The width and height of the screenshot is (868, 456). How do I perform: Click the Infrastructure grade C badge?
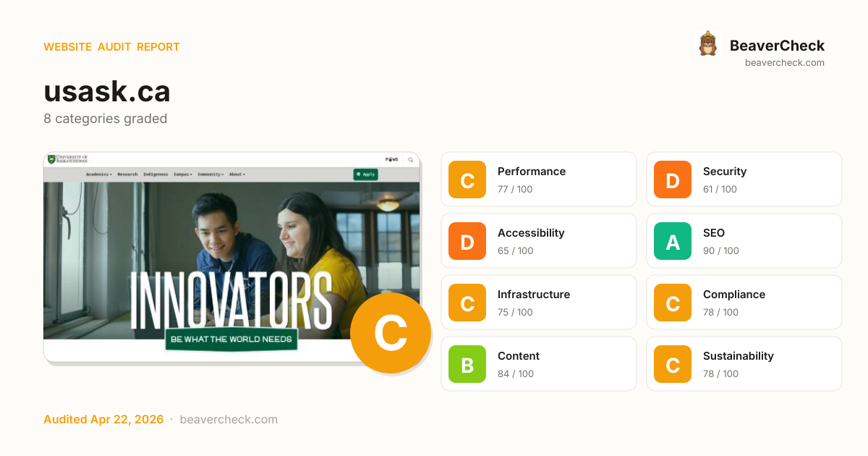coord(467,303)
